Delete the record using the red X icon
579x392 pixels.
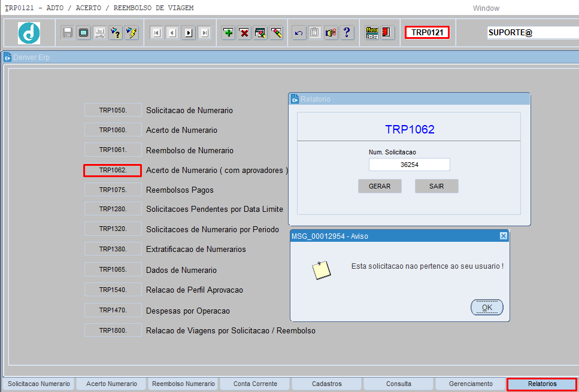click(244, 33)
